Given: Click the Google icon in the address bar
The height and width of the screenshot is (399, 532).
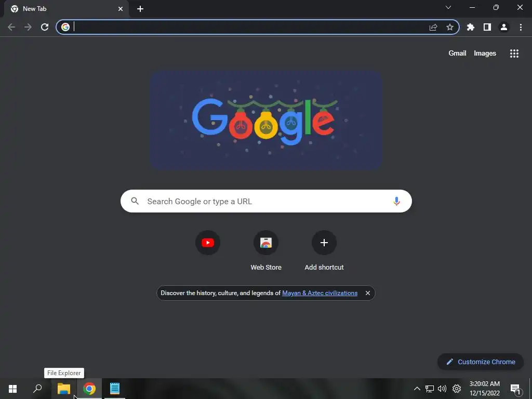Looking at the screenshot, I should [x=65, y=27].
